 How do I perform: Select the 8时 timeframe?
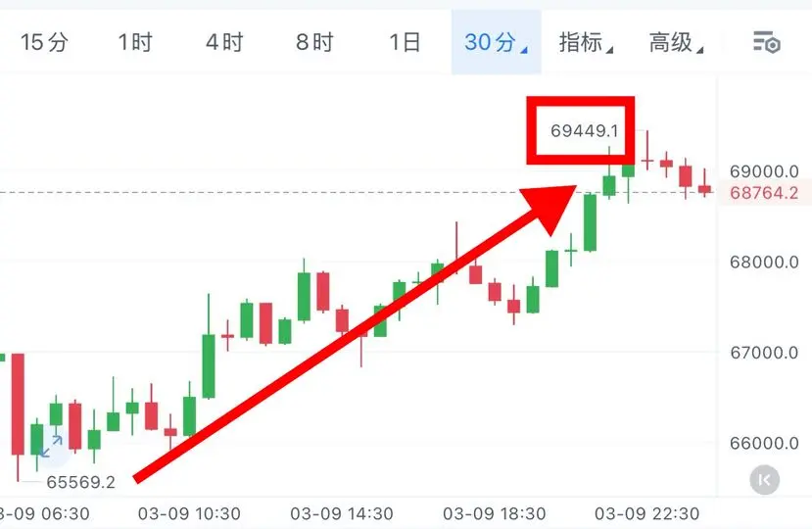click(x=314, y=42)
